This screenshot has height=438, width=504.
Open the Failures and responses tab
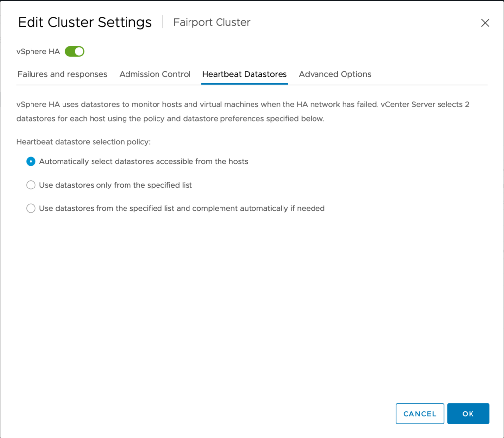[x=62, y=74]
